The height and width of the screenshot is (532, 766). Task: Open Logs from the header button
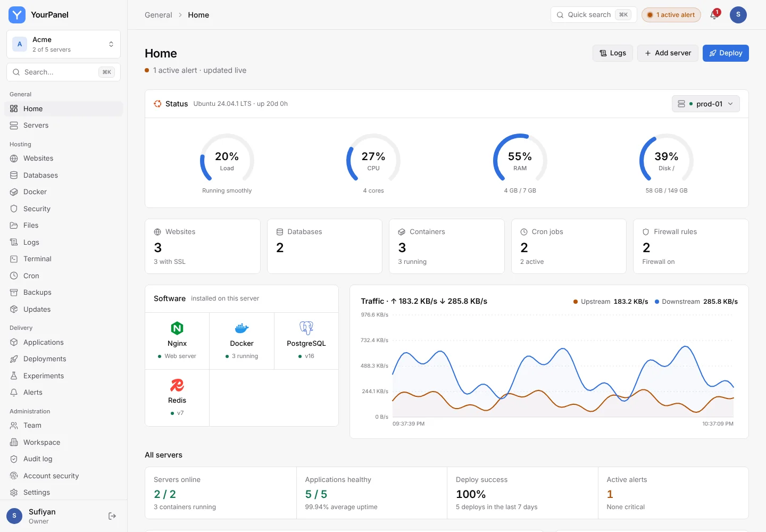613,53
